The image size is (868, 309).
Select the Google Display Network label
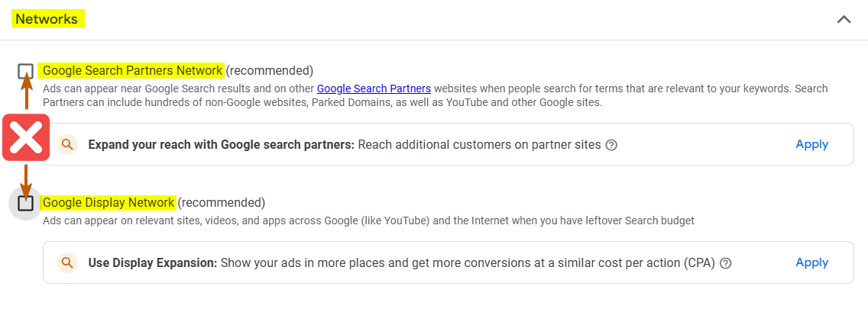(x=108, y=203)
